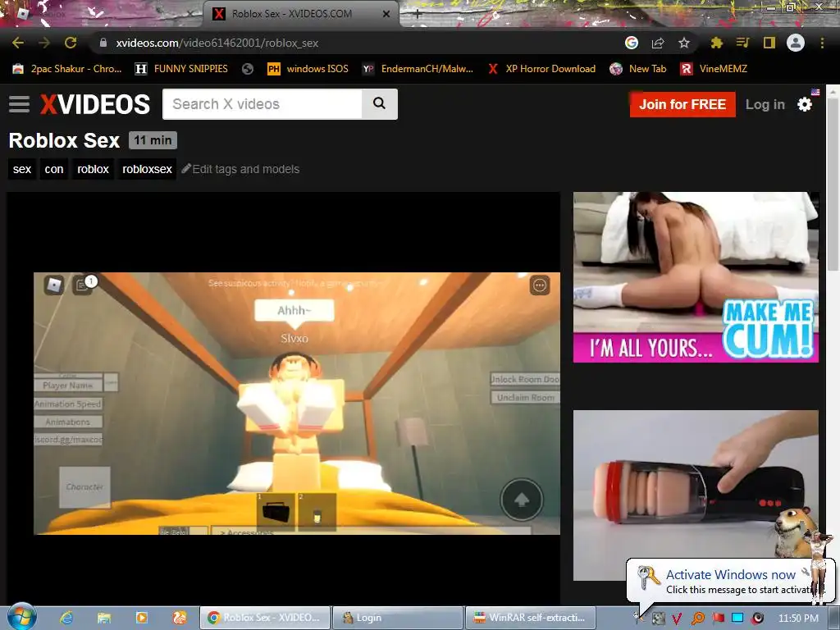
Task: Launch Internet Explorer from the taskbar
Action: [66, 618]
